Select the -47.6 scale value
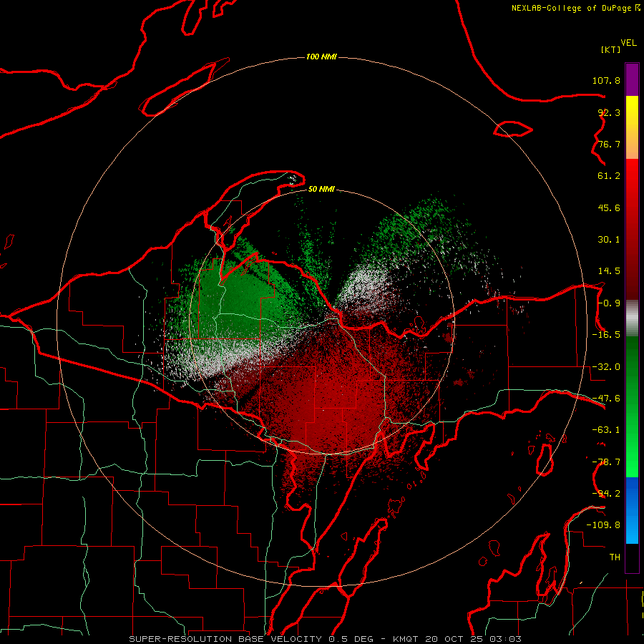Image resolution: width=644 pixels, height=644 pixels. click(x=606, y=399)
